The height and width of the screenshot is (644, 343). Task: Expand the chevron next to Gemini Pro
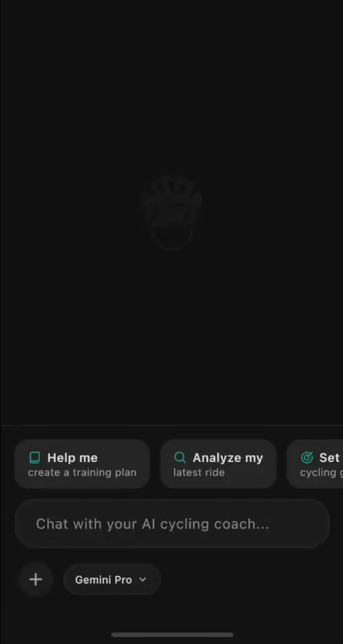pos(143,579)
